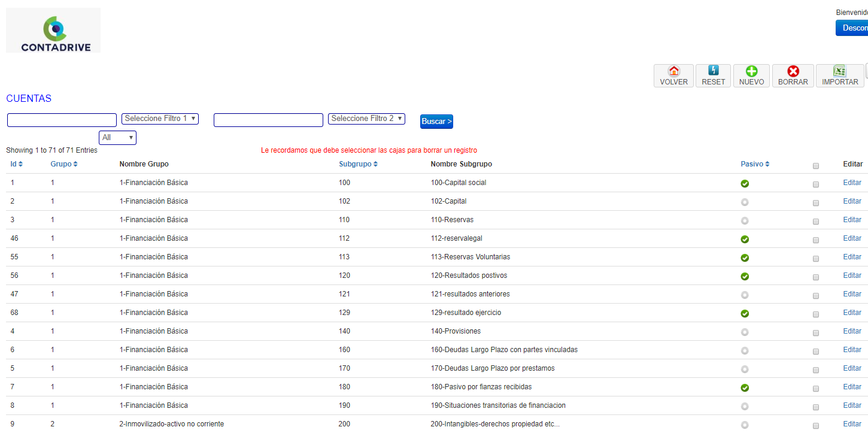Expand the Seleccione Filtro 2 dropdown
This screenshot has height=433, width=868.
366,119
